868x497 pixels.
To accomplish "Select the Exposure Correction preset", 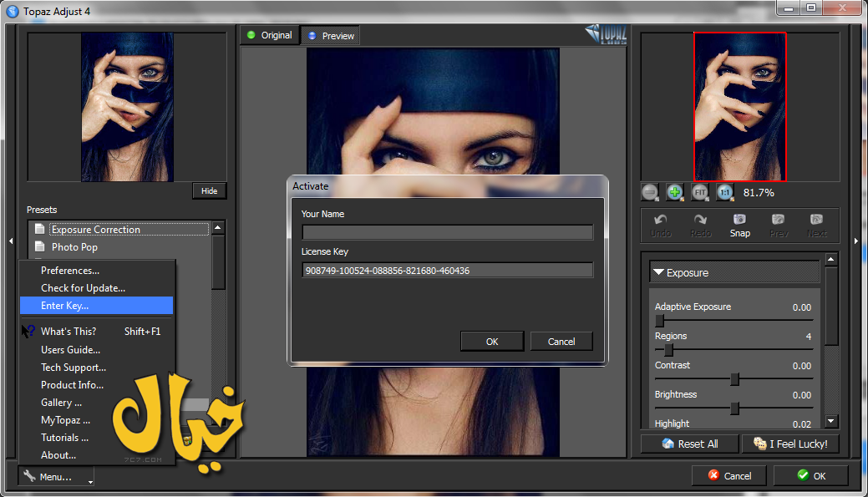I will (x=129, y=229).
